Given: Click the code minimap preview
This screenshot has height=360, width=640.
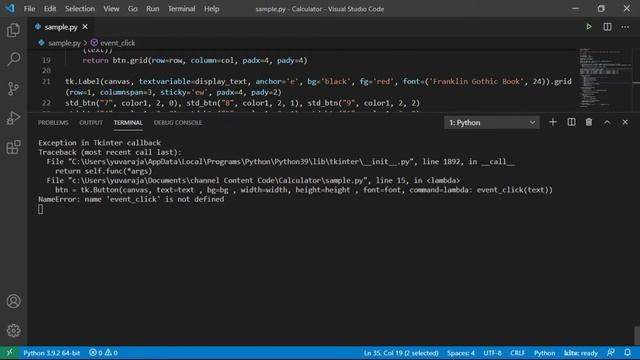Looking at the screenshot, I should [605, 78].
